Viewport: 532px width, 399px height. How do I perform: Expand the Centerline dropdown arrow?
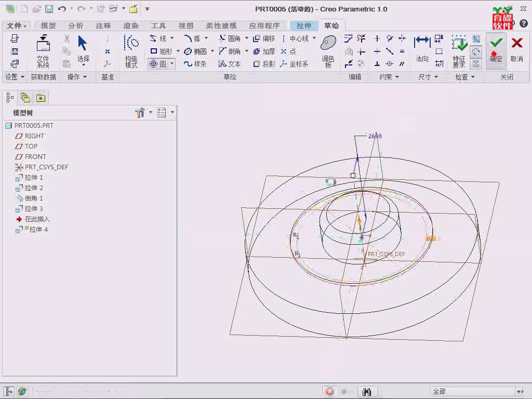pos(314,38)
